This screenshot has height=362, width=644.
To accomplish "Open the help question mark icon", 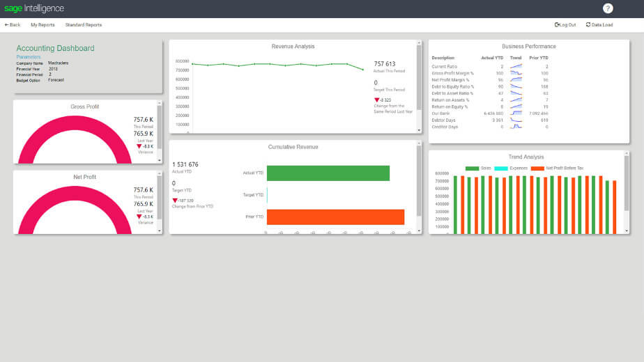I will coord(608,8).
